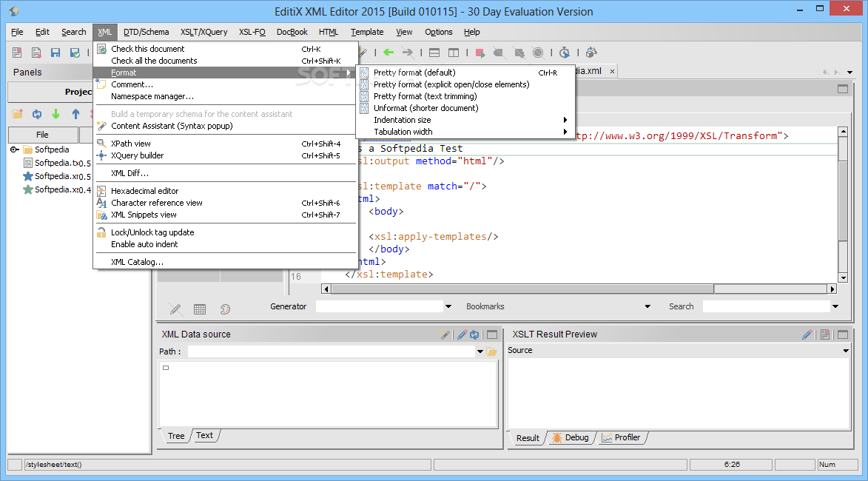This screenshot has width=868, height=481.
Task: Click the green back arrow in toolbar
Action: [x=388, y=53]
